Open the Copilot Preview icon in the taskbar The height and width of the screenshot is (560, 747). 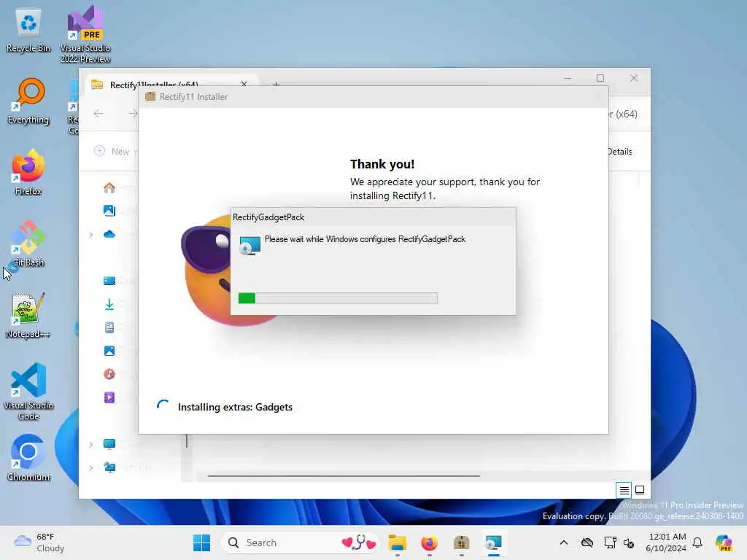pos(724,542)
